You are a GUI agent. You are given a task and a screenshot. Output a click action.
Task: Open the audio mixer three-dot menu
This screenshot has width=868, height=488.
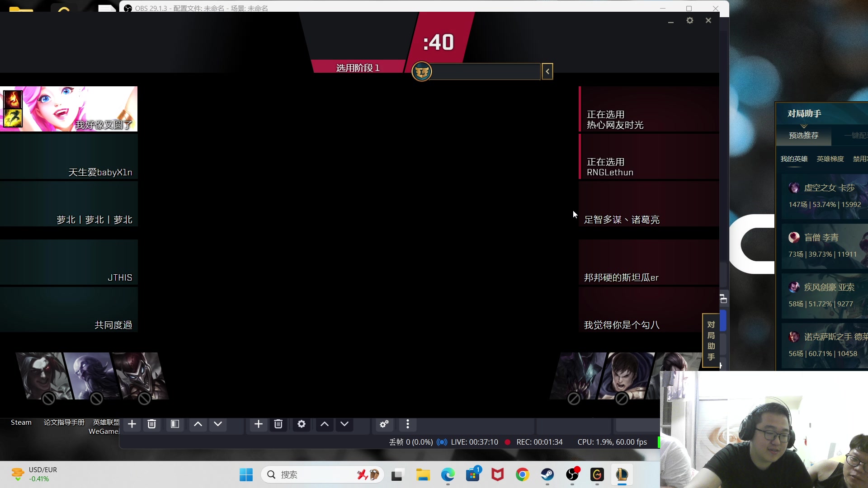pos(408,424)
